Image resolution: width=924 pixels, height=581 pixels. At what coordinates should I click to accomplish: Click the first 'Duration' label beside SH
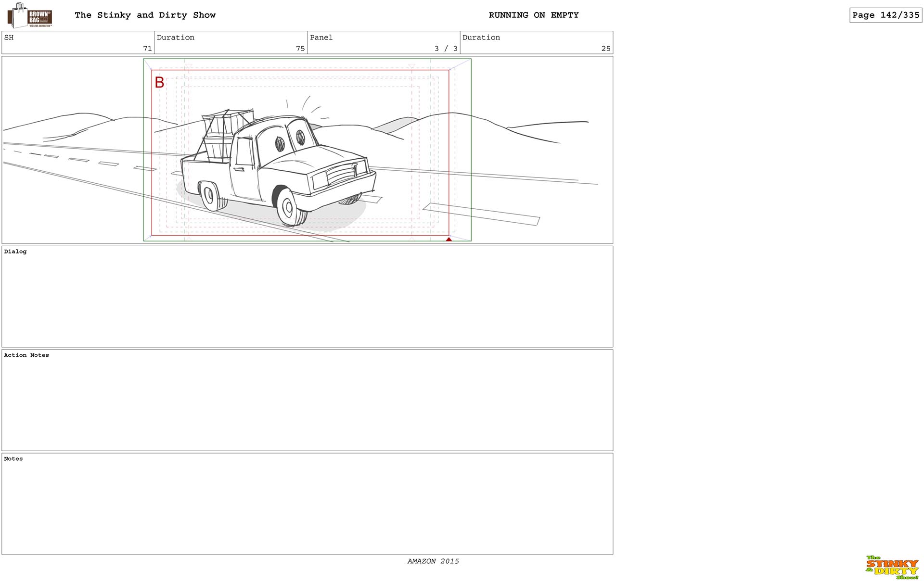pyautogui.click(x=176, y=38)
